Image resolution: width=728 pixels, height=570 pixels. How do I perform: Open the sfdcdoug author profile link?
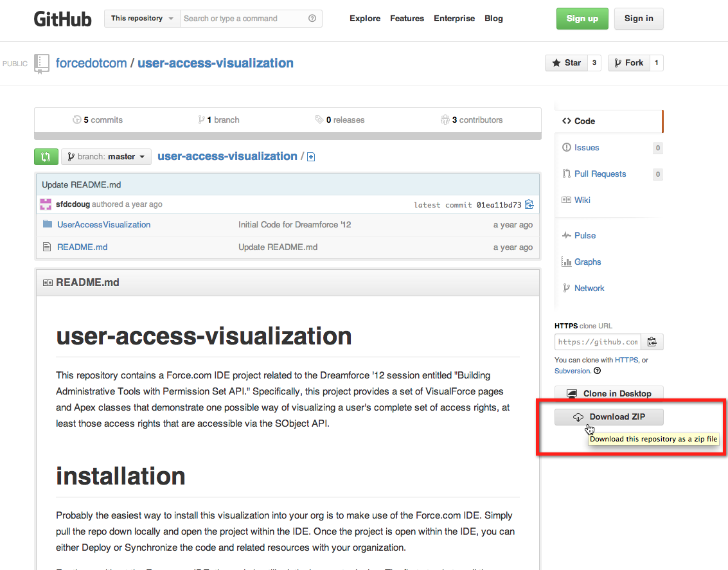(73, 204)
